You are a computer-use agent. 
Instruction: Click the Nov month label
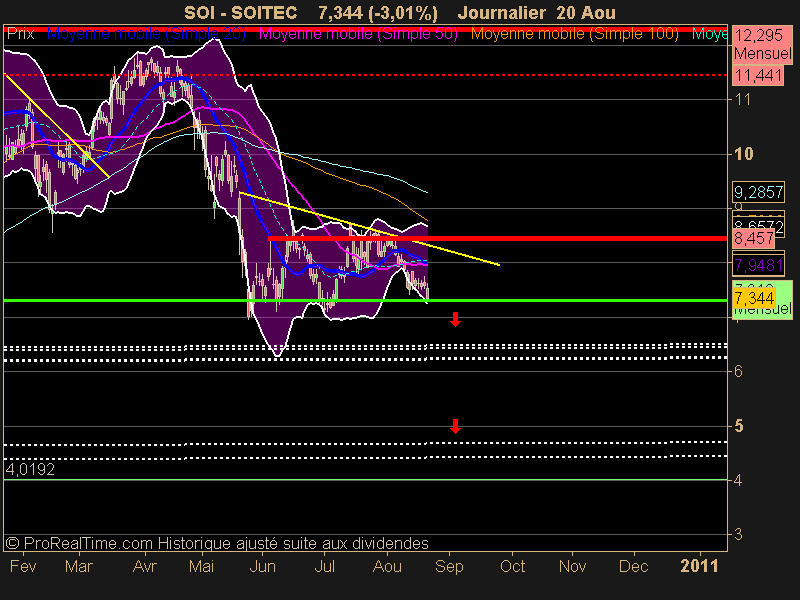point(572,566)
